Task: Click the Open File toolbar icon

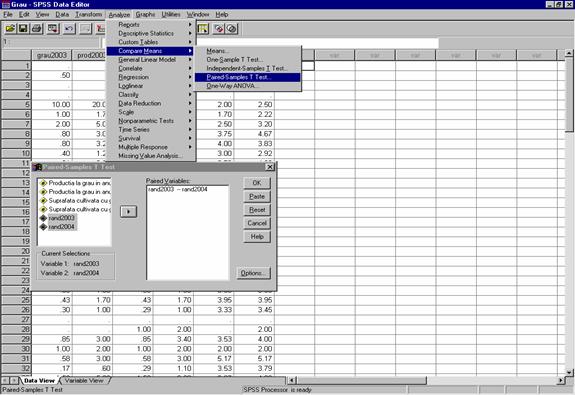Action: pyautogui.click(x=10, y=29)
